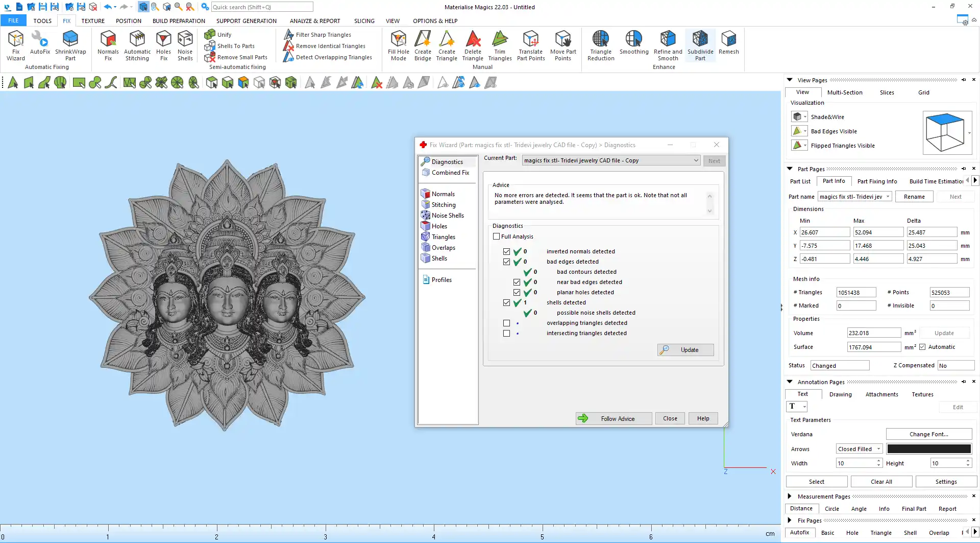
Task: Open the Current Part dropdown
Action: tap(611, 160)
